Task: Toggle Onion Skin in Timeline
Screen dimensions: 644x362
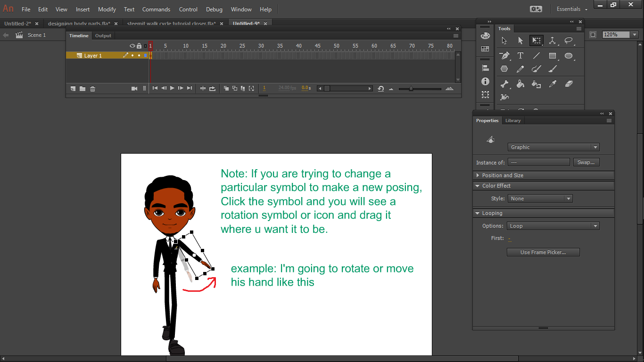Action: click(226, 88)
